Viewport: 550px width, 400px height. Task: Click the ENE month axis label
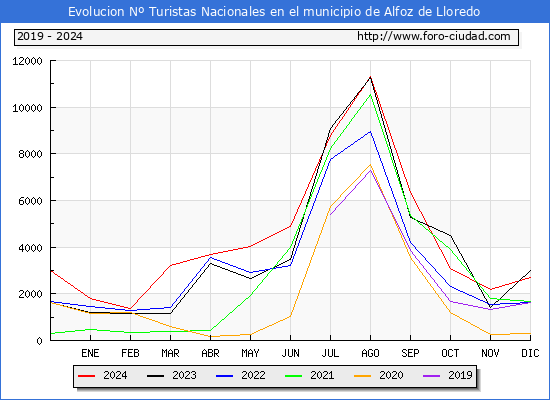click(x=90, y=353)
